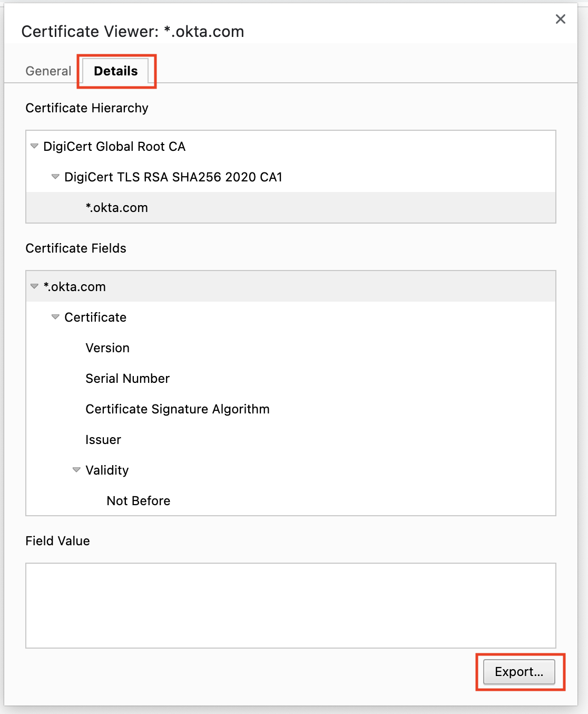Select the Issuer field

click(x=103, y=439)
